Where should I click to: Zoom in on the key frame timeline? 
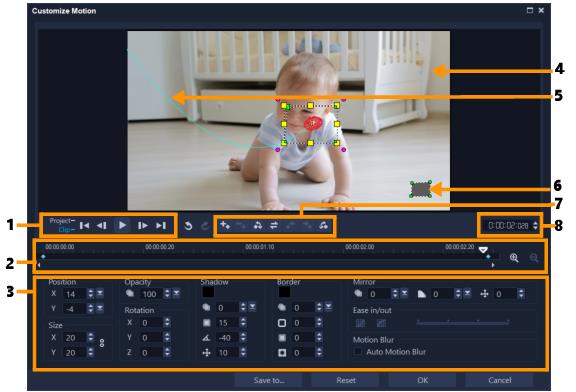514,258
